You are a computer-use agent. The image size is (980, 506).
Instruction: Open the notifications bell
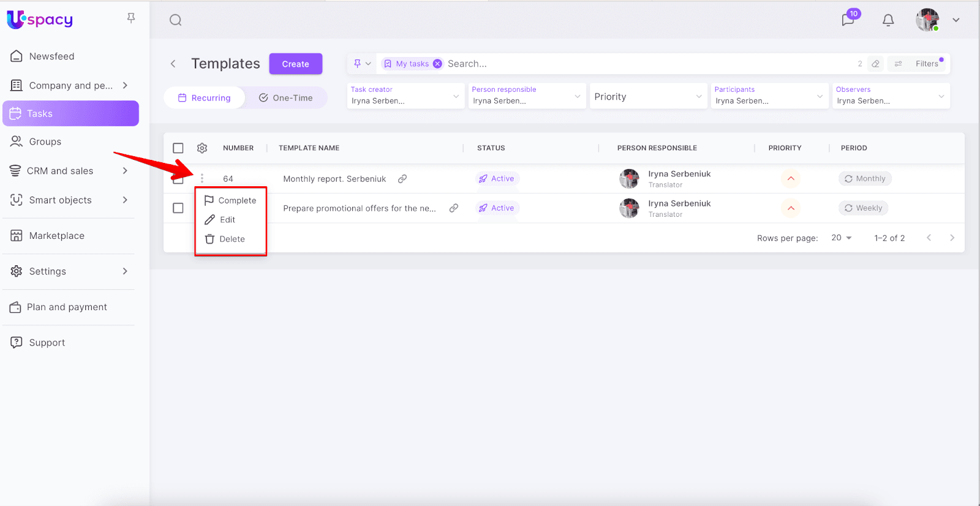pos(888,20)
